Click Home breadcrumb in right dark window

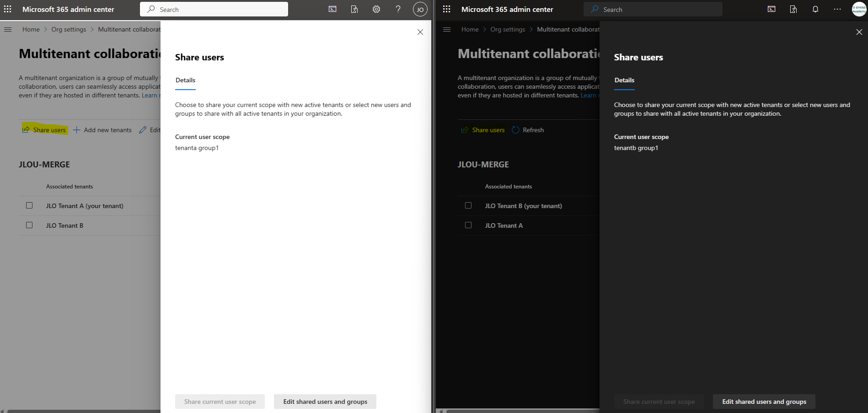[x=470, y=29]
